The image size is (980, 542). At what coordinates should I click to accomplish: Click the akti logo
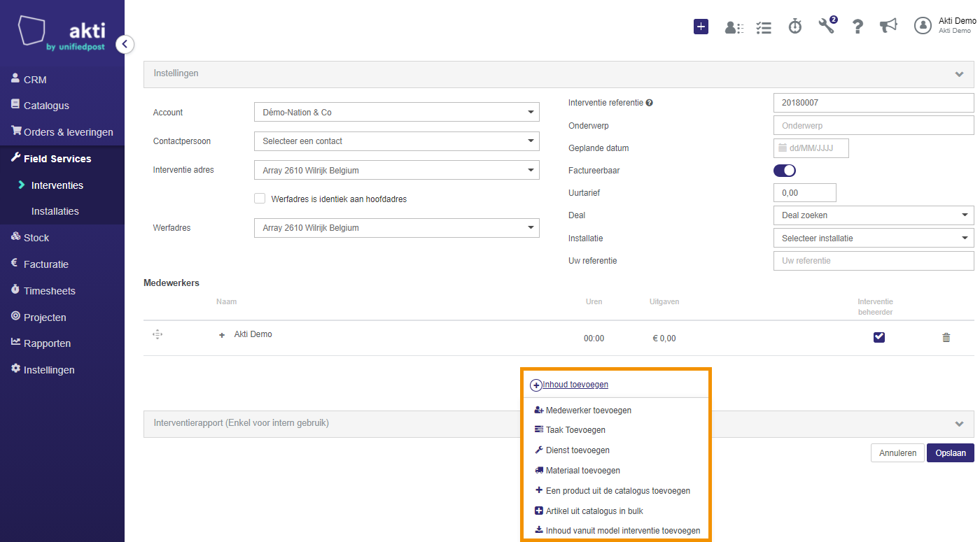62,34
